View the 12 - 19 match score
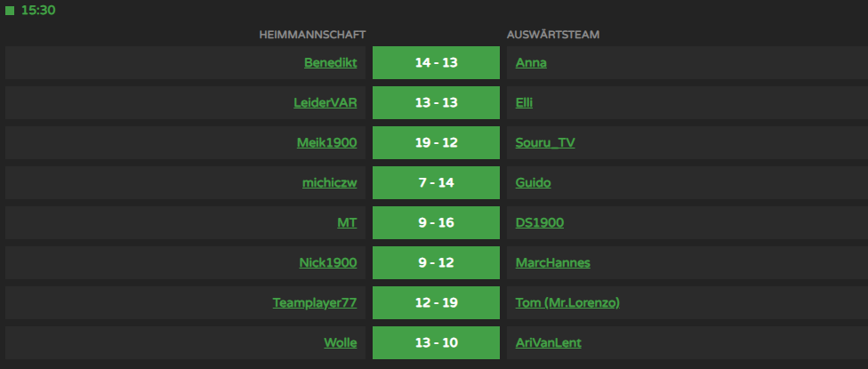 [436, 302]
